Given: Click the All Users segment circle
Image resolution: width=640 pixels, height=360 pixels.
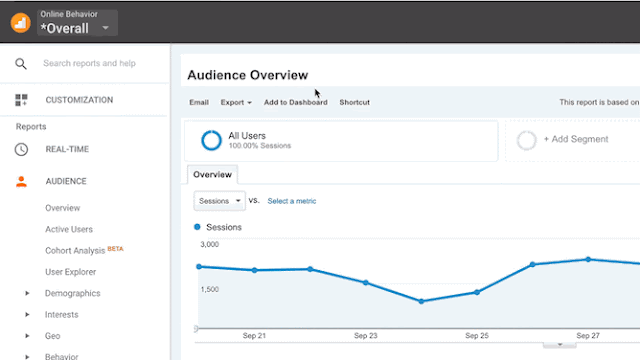Looking at the screenshot, I should [x=211, y=140].
